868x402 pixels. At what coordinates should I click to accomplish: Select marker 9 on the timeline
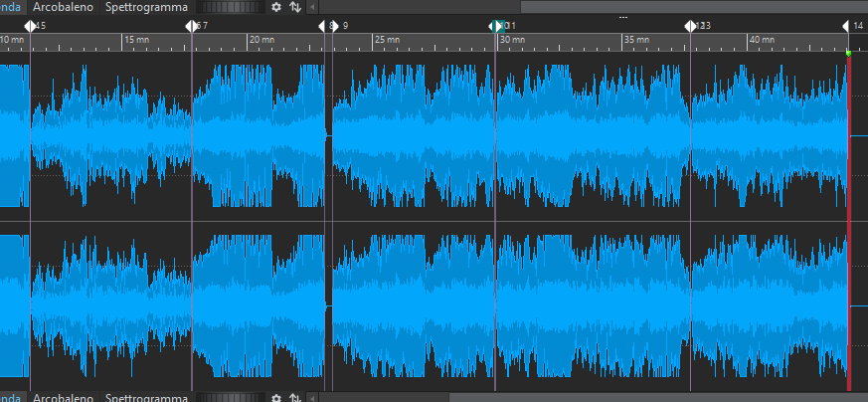[x=334, y=26]
